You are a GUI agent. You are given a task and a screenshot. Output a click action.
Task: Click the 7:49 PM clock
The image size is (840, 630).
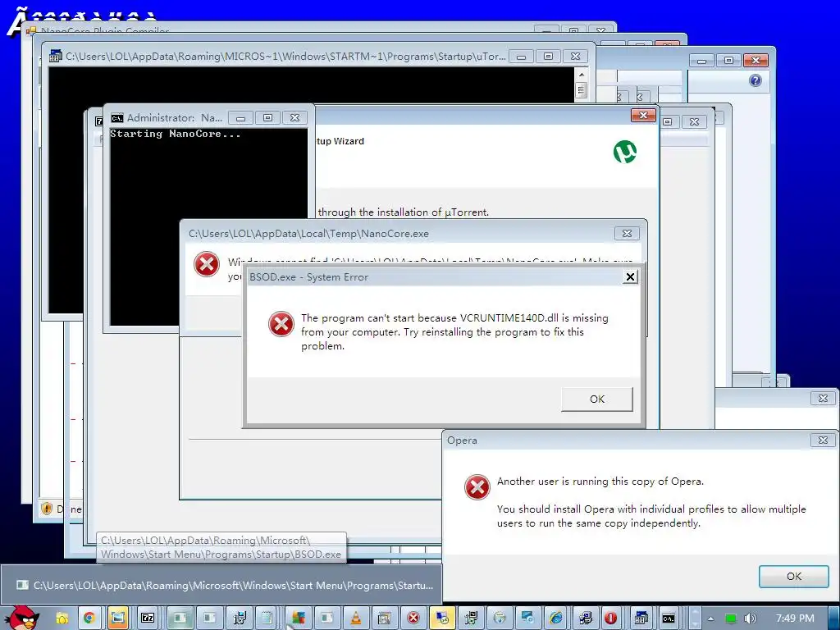[x=794, y=619]
